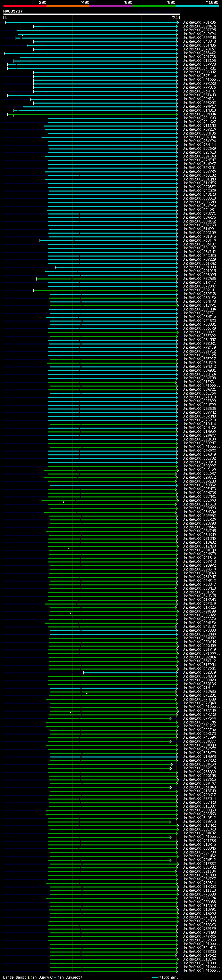
Task: Click the UniRef100_Q111M3 hit name
Action: click(x=199, y=125)
